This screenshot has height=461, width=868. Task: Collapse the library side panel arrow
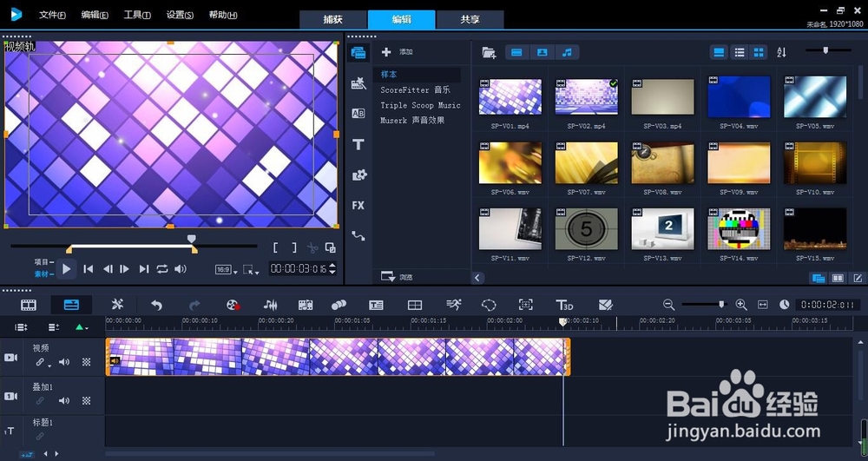coord(477,278)
